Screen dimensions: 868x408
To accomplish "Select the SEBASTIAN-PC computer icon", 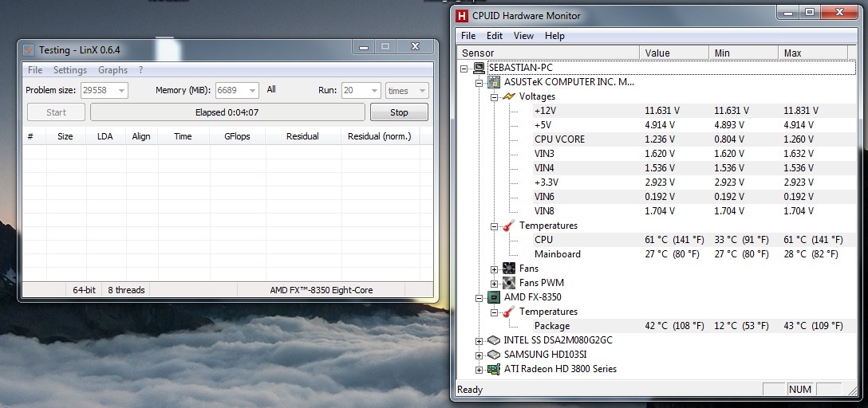I will (x=479, y=68).
